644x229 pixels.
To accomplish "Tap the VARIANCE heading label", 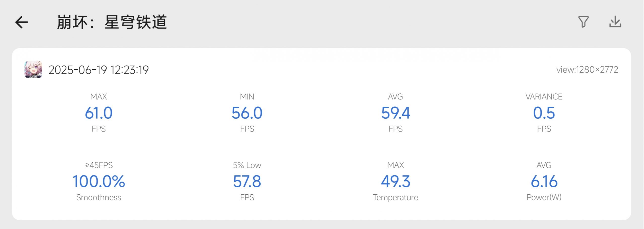I will (x=544, y=97).
